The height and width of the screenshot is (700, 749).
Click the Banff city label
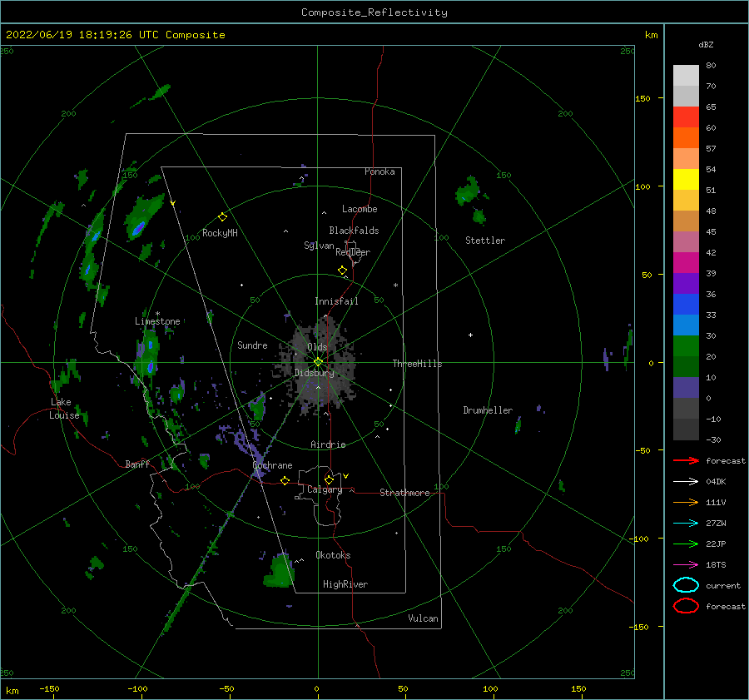(137, 464)
